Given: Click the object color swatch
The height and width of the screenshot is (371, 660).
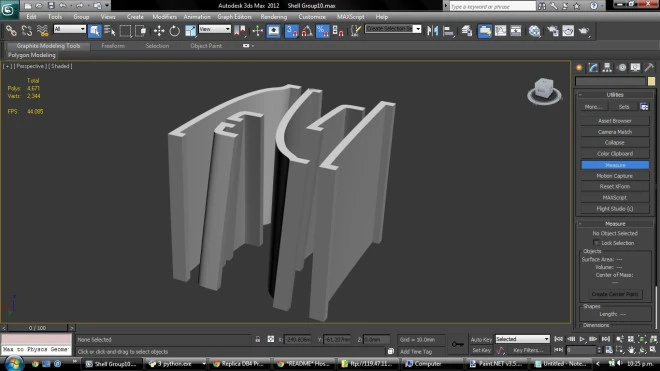Looking at the screenshot, I should tap(651, 81).
